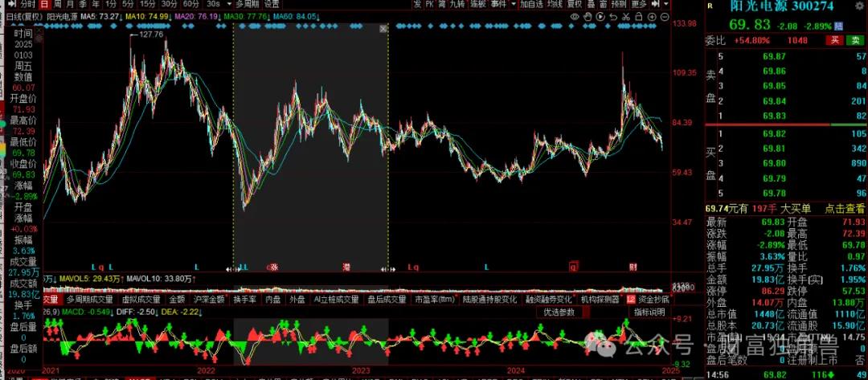Click the undo arrow icon
This screenshot has width=868, height=380.
pyautogui.click(x=613, y=17)
